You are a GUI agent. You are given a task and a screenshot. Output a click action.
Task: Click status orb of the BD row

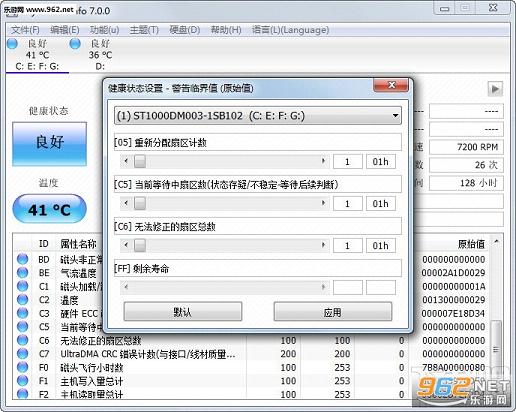coord(22,259)
